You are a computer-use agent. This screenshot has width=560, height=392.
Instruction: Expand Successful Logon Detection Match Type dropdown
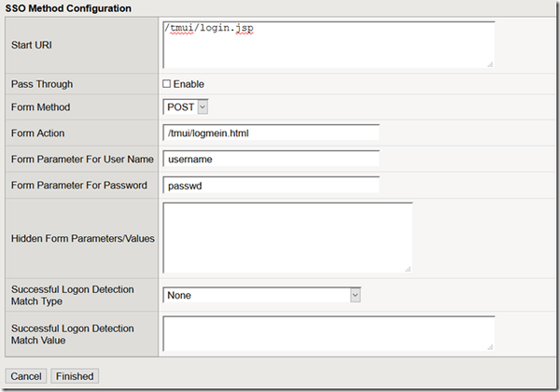pyautogui.click(x=261, y=295)
